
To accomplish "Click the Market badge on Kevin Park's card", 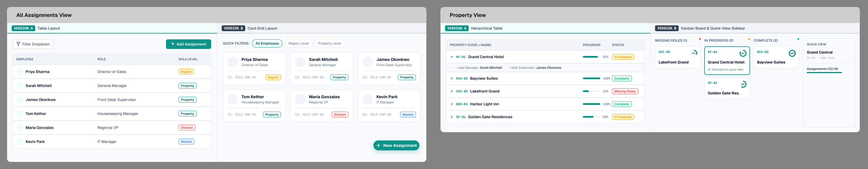I will click(408, 115).
